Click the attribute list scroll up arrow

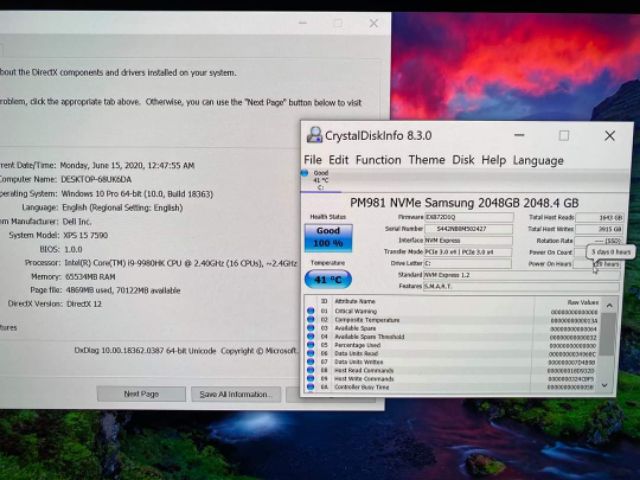point(609,305)
